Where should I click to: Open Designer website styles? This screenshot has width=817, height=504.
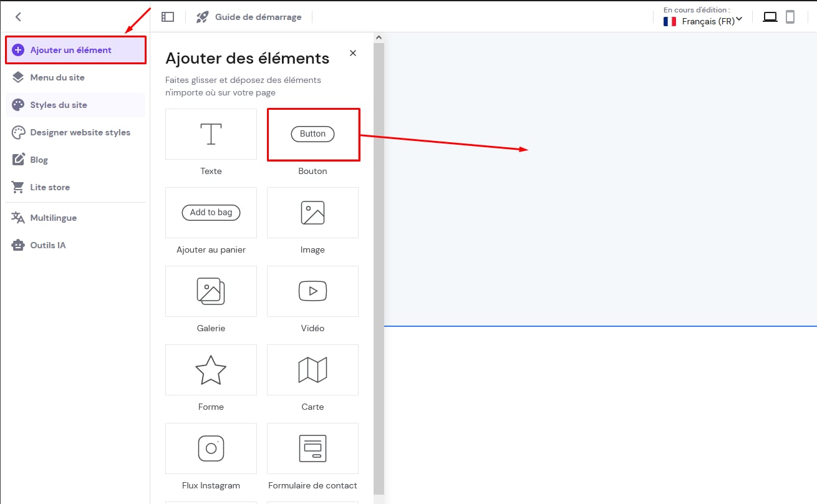tap(80, 132)
